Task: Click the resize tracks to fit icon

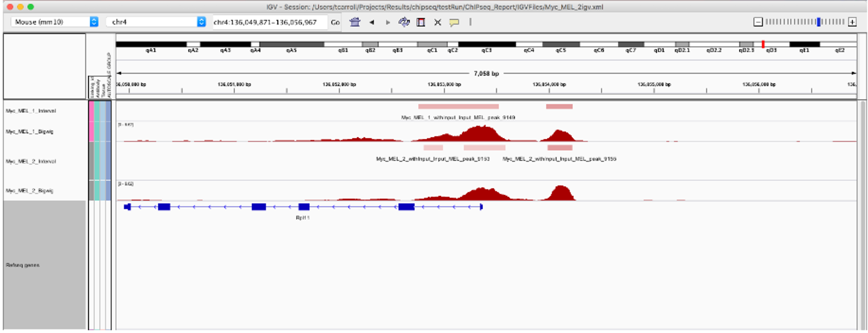Action: tap(437, 22)
